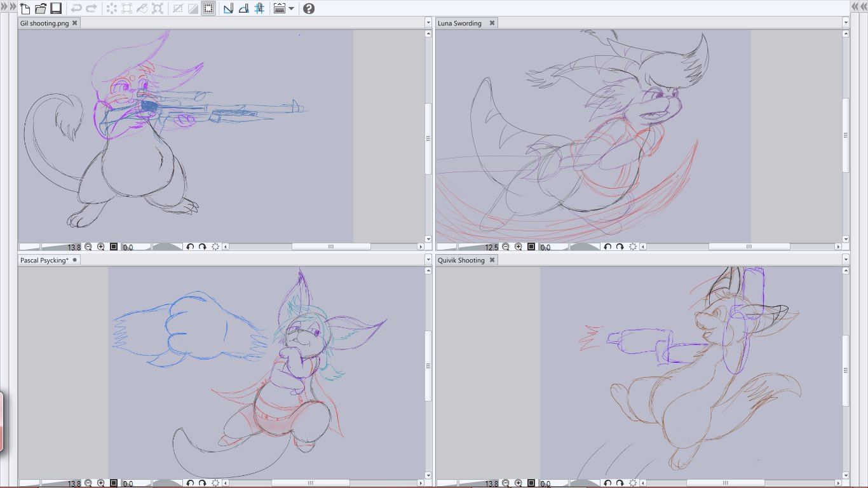This screenshot has height=488, width=868.
Task: Open the Luna Swording canvas tab list dropdown
Action: [846, 23]
